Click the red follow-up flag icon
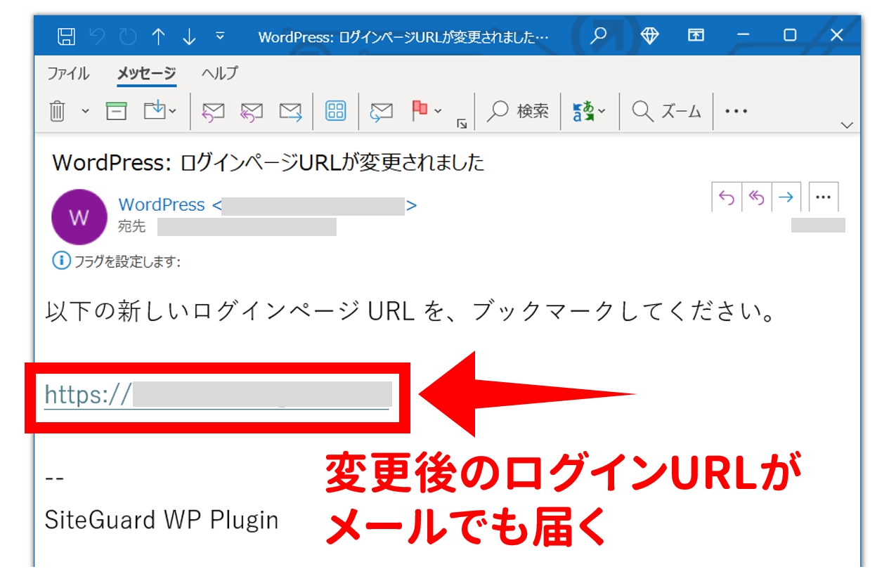889x588 pixels. pos(420,110)
